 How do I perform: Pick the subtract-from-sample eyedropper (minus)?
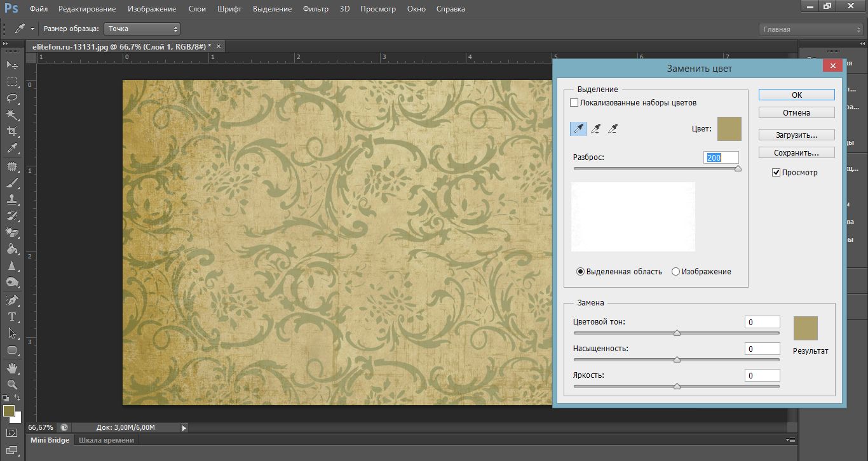(613, 129)
